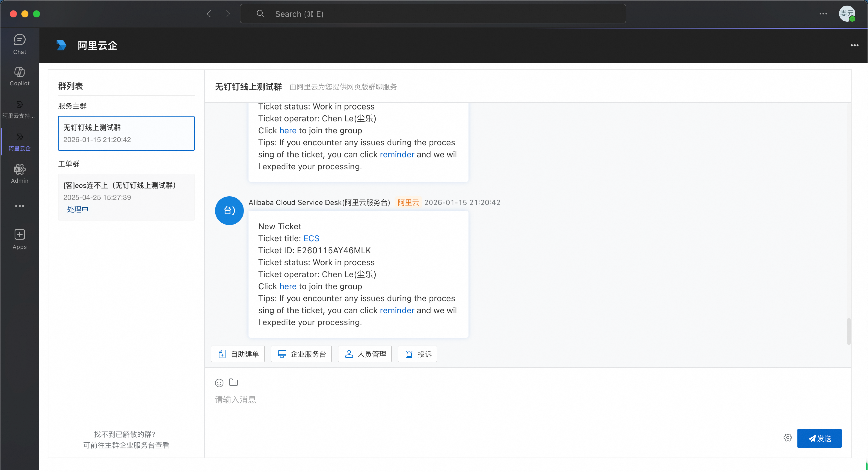Viewport: 868px width, 472px height.
Task: Open the app header more options menu
Action: click(x=854, y=45)
